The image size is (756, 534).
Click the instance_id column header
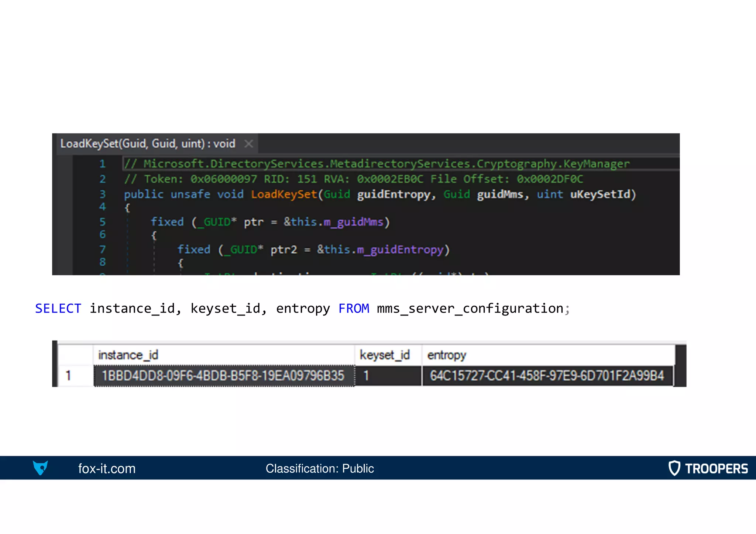pyautogui.click(x=224, y=355)
